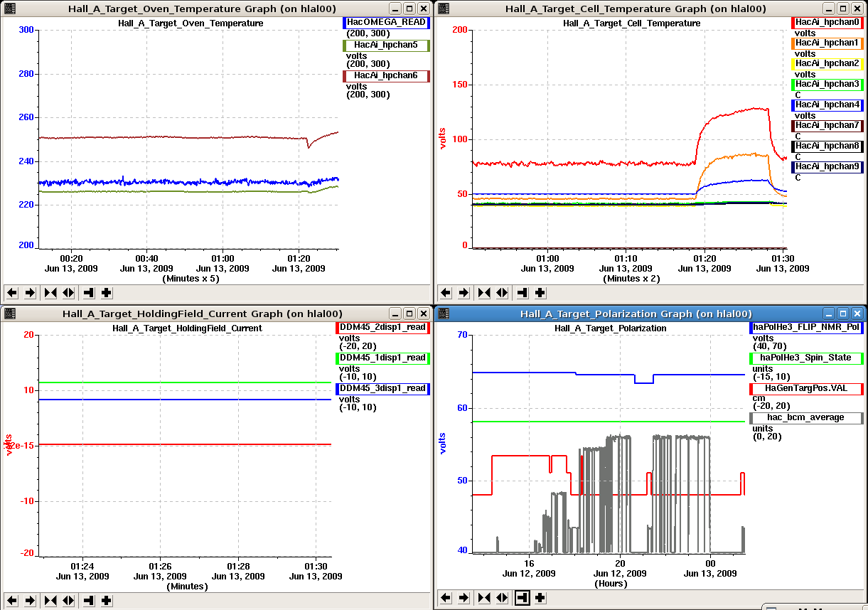Click the '(Minutes)' label in HoldingField Current graph
868x610 pixels.
click(x=188, y=587)
